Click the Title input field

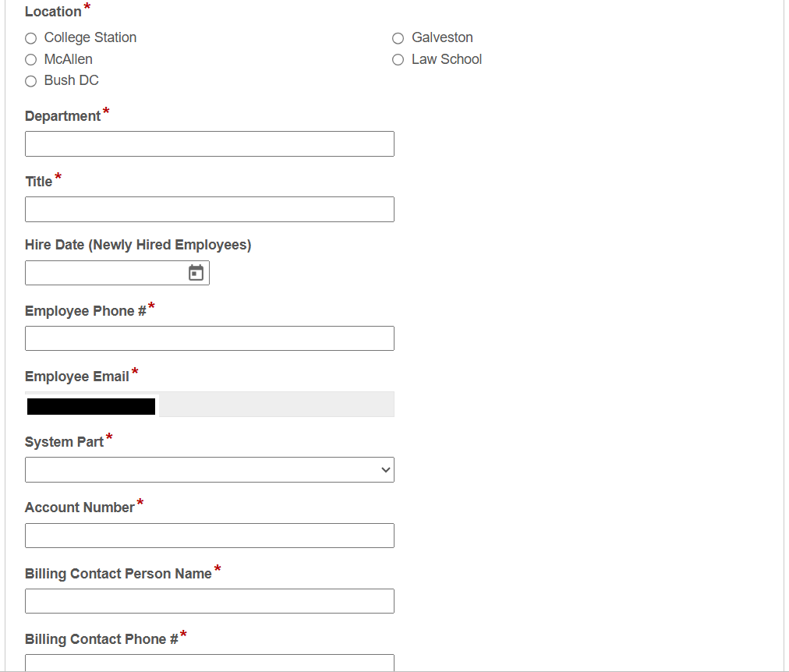(x=209, y=209)
